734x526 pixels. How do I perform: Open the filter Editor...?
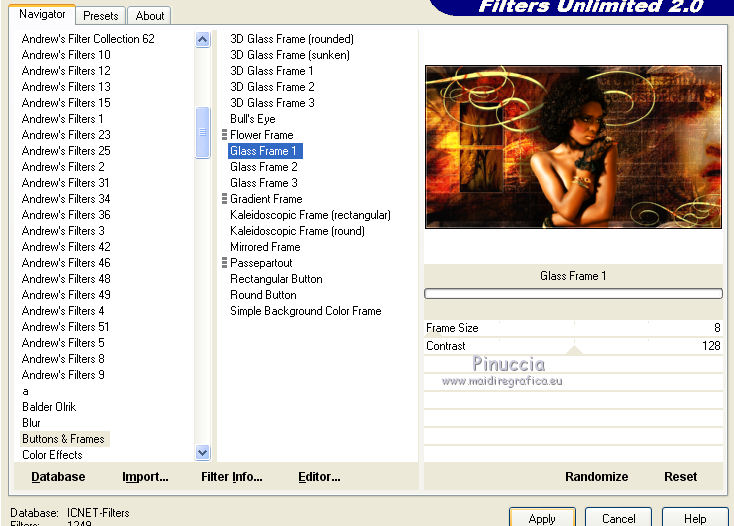319,476
